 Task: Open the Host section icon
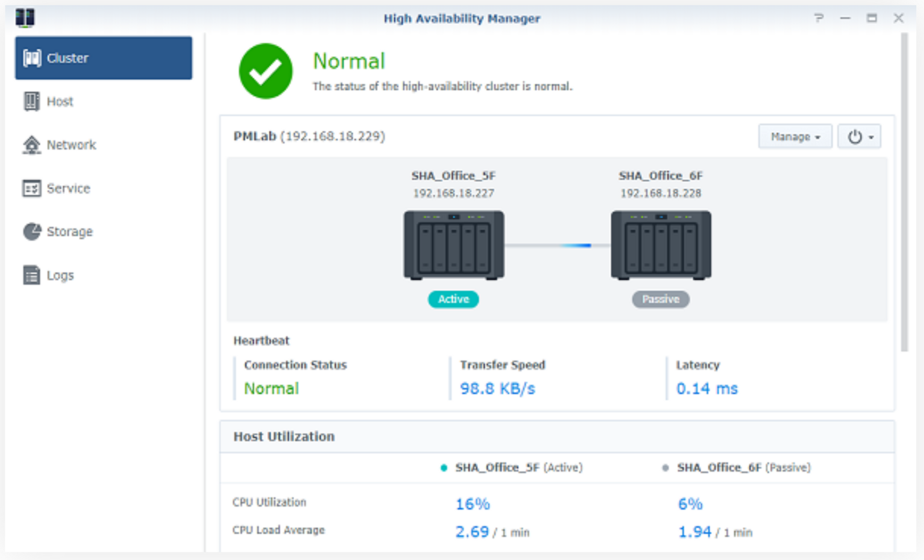[31, 101]
